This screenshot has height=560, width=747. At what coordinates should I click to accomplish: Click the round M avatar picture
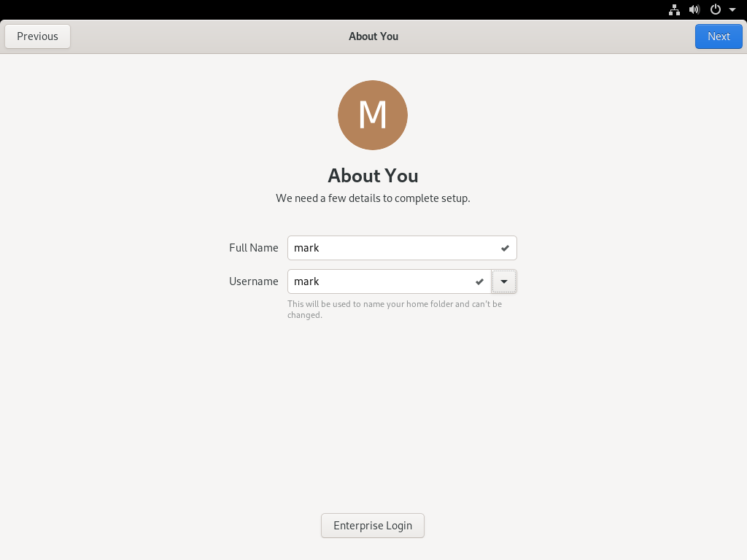tap(373, 115)
